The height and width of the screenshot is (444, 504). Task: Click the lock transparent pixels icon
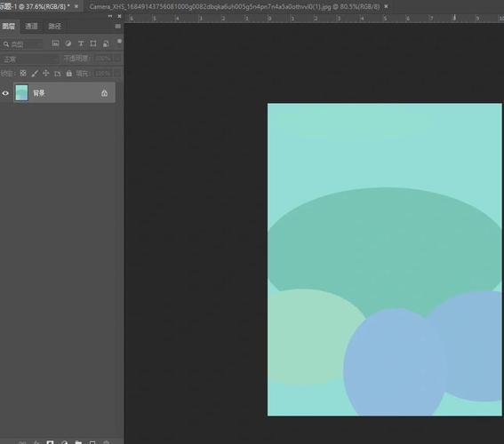pos(23,74)
